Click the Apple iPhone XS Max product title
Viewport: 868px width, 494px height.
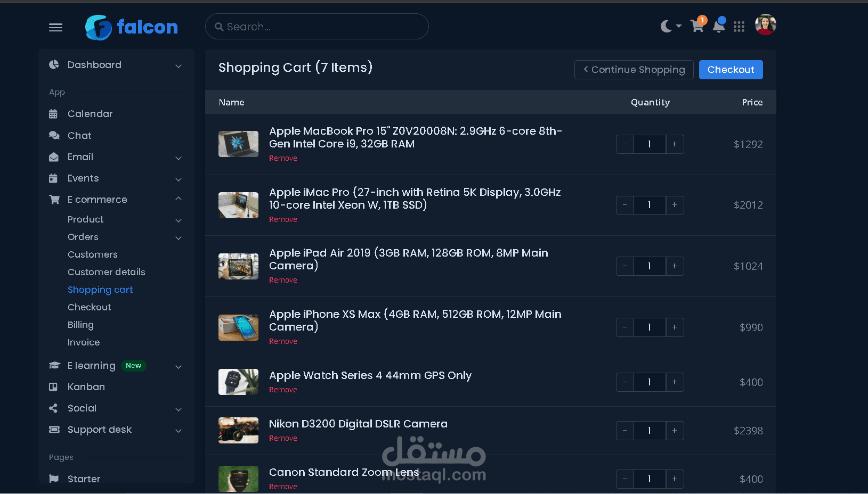[415, 320]
